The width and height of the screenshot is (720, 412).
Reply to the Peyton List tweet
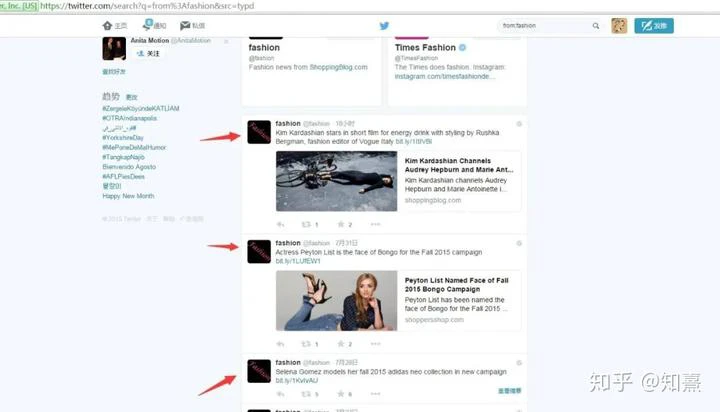tap(281, 344)
